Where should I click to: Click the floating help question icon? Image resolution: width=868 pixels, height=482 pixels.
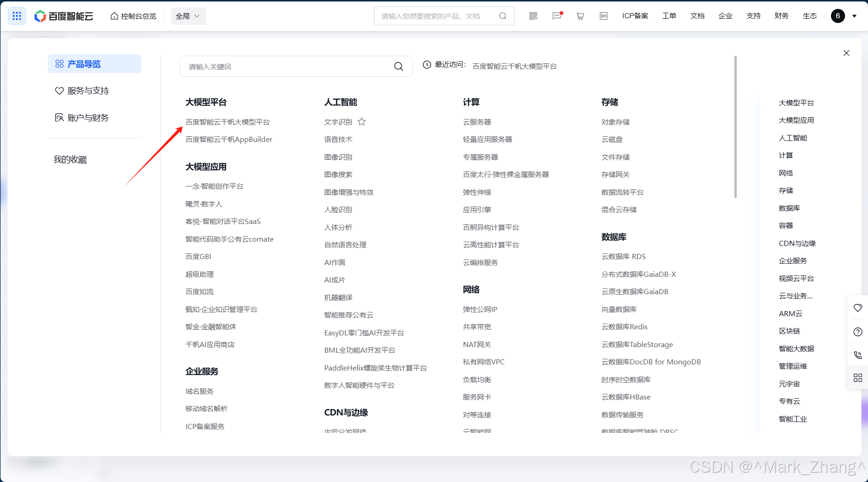coord(858,332)
